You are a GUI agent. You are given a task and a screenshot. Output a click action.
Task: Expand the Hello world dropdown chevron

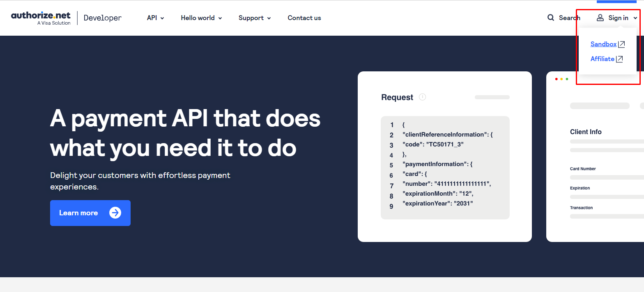pyautogui.click(x=220, y=18)
